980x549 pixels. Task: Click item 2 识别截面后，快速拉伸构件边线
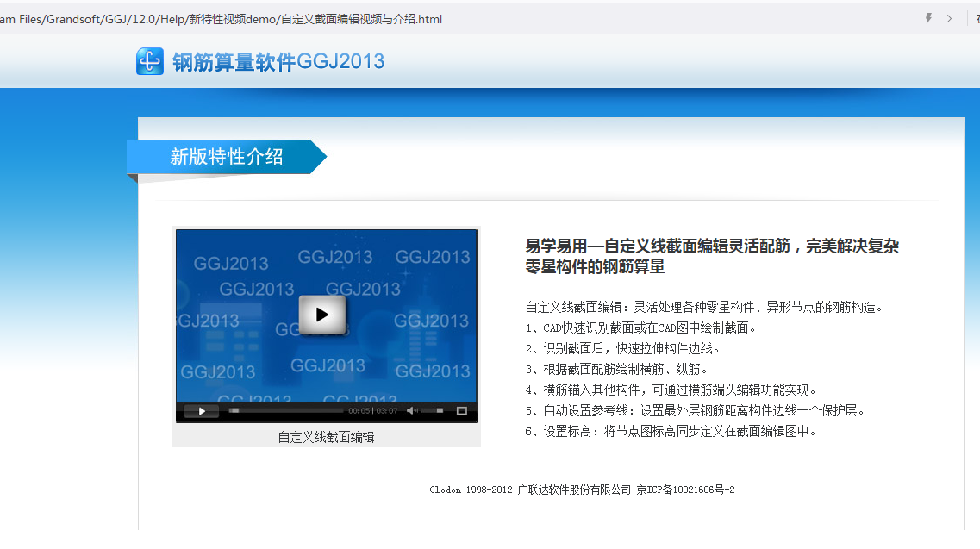click(622, 348)
